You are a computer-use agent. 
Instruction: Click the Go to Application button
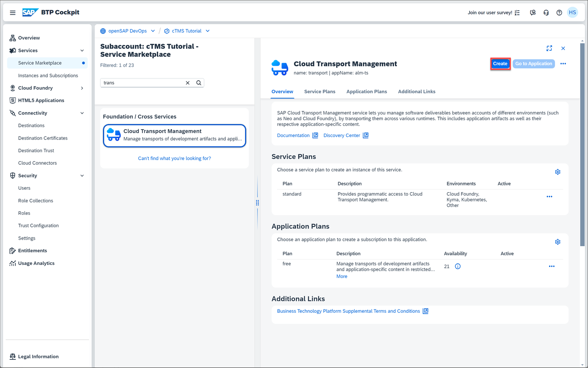click(x=534, y=64)
